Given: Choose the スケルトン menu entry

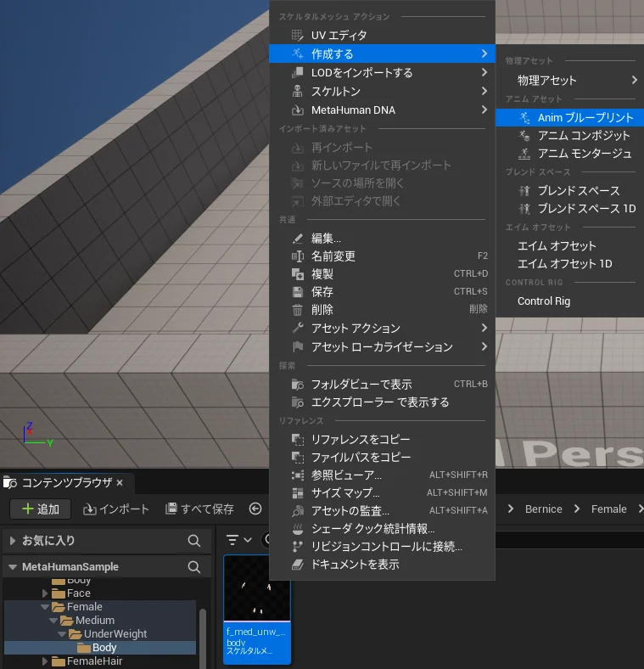Looking at the screenshot, I should pyautogui.click(x=382, y=92).
